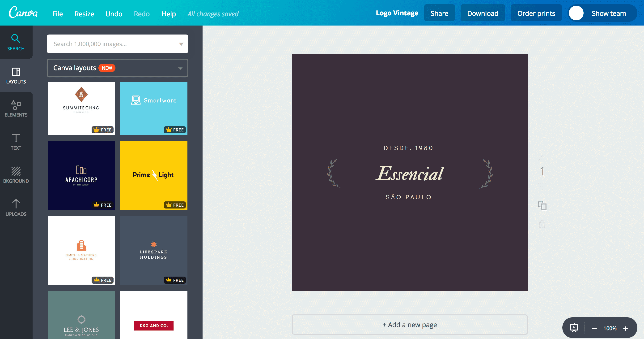Move the page up with the arrow
This screenshot has height=339, width=644.
coord(542,158)
